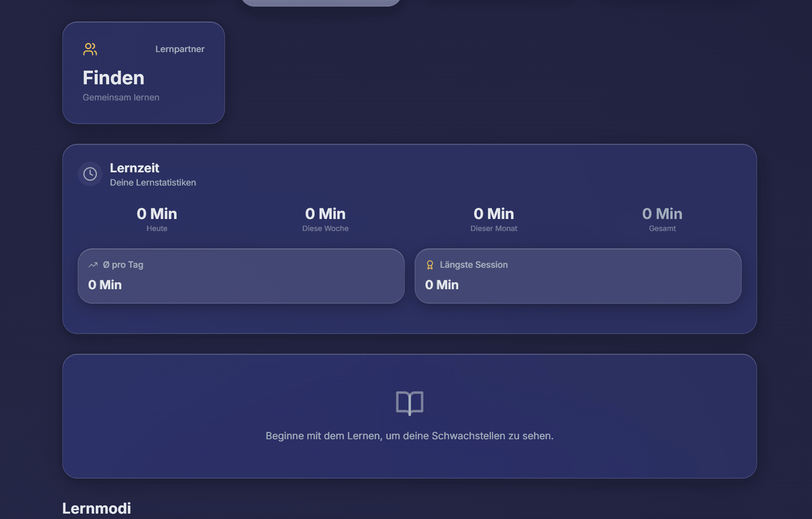Screen dimensions: 812x519
Task: Click the Deine Lernstatistiken subtitle
Action: coord(153,183)
